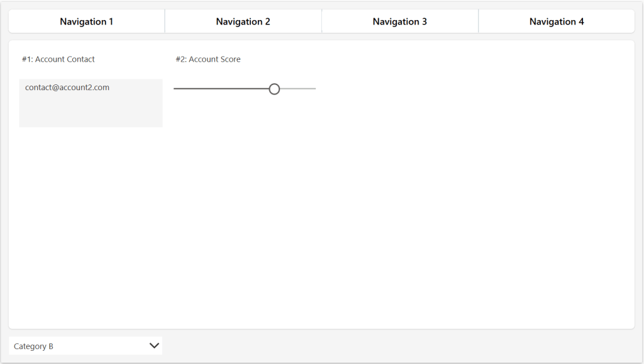Click the empty space below the email in the contact field

(x=91, y=112)
